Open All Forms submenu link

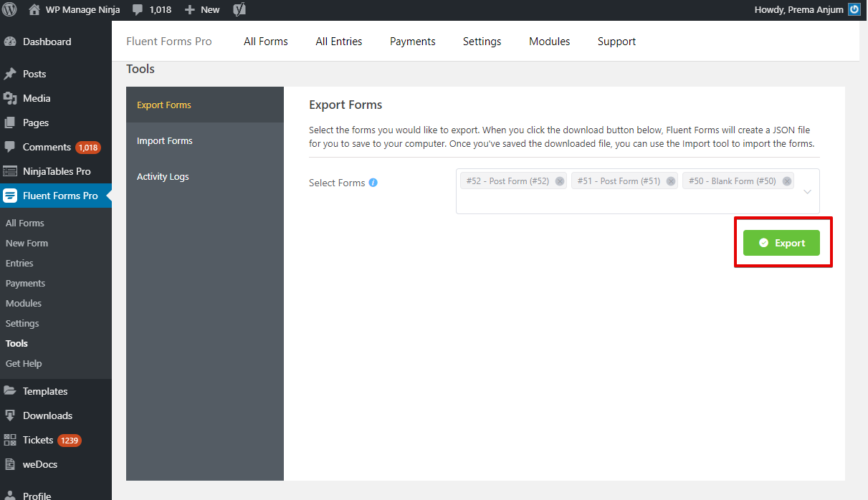25,223
